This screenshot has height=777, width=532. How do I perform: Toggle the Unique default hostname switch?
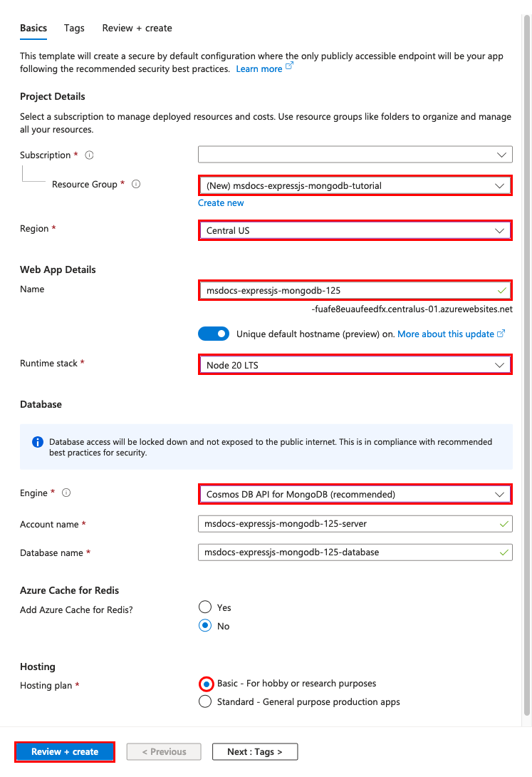214,334
